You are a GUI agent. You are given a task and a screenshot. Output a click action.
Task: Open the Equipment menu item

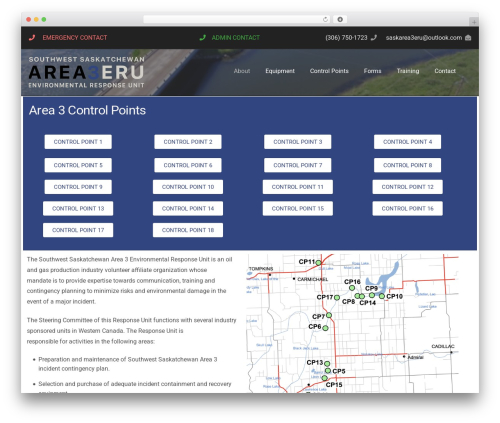coord(280,71)
